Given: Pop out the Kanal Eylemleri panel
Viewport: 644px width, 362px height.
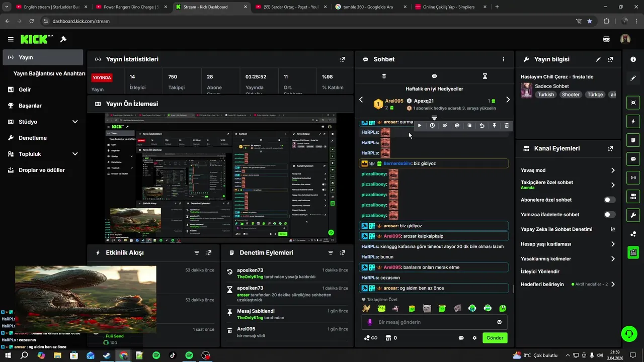Looking at the screenshot, I should (x=610, y=149).
